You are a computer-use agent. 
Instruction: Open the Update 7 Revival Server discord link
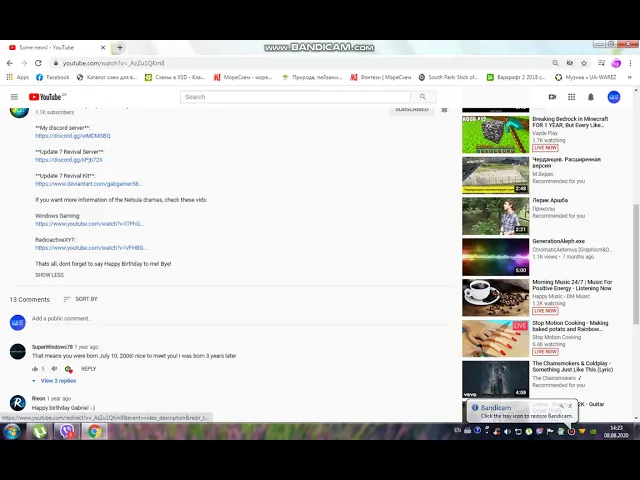coord(69,160)
